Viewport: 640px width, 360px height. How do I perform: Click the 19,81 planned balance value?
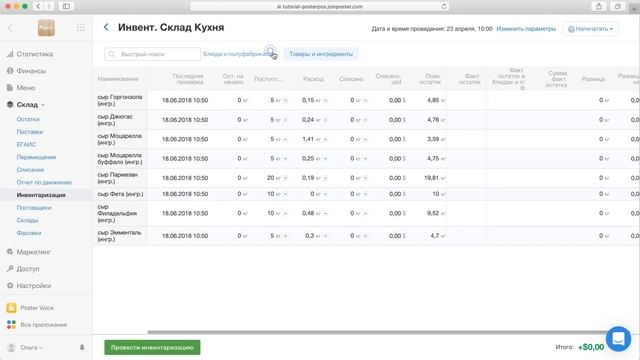point(431,178)
